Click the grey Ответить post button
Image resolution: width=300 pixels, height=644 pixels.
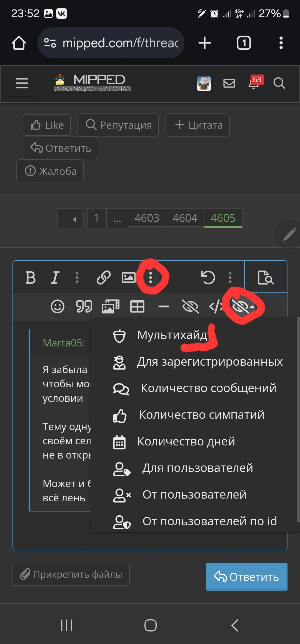(61, 148)
